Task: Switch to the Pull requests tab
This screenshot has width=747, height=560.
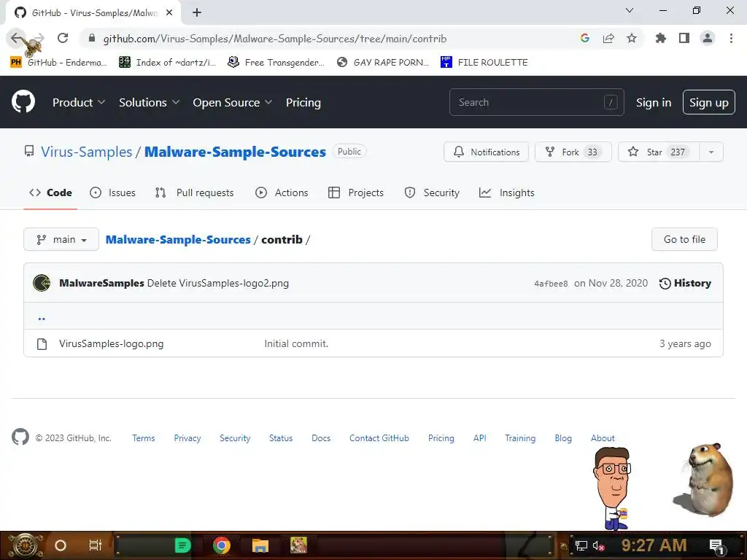Action: click(x=194, y=192)
